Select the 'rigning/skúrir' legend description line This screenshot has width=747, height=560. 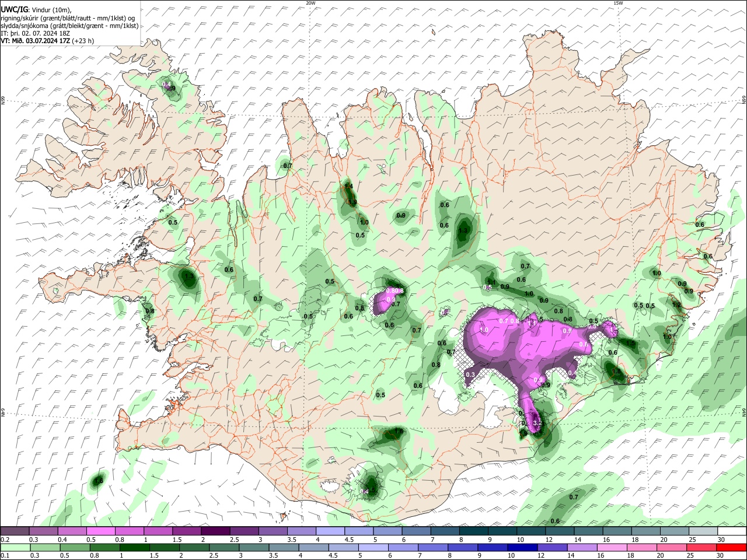(67, 18)
